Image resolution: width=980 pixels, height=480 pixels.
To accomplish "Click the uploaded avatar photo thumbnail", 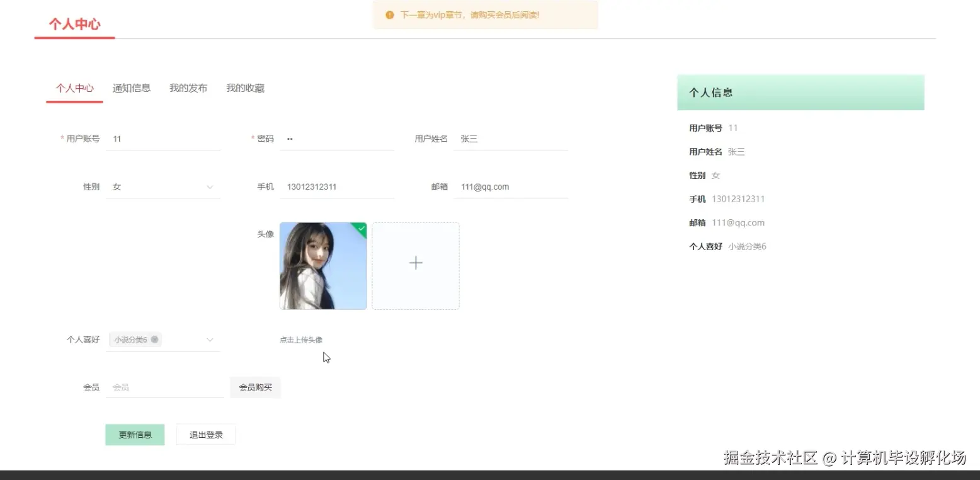I will click(322, 266).
